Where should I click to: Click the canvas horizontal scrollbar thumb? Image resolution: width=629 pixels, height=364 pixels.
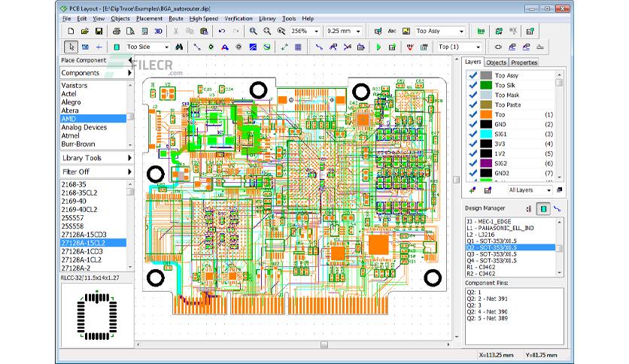tap(324, 344)
